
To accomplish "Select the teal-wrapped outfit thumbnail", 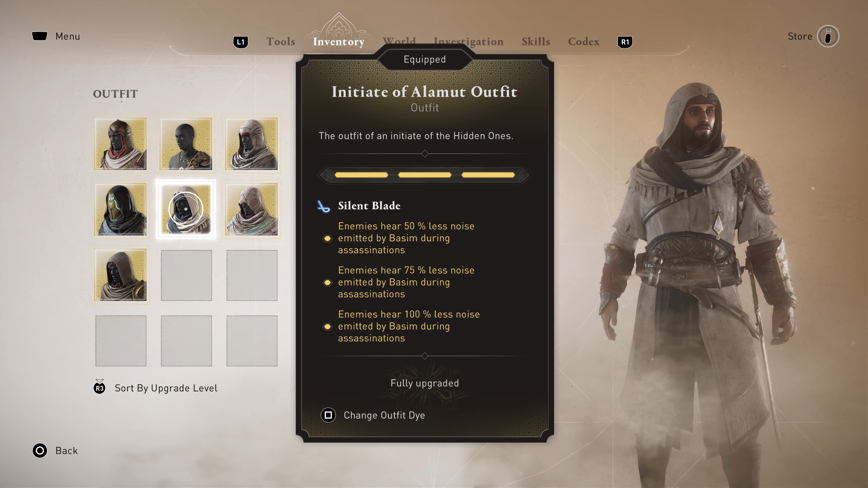I will (252, 209).
